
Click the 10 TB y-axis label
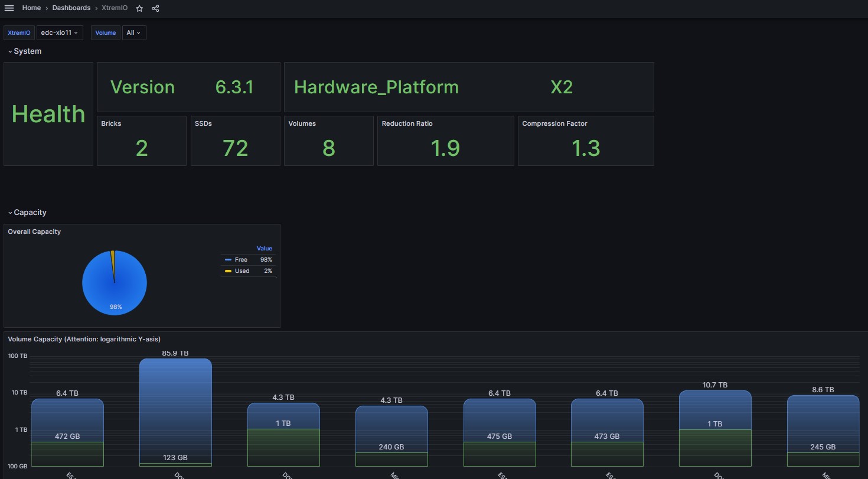(19, 393)
